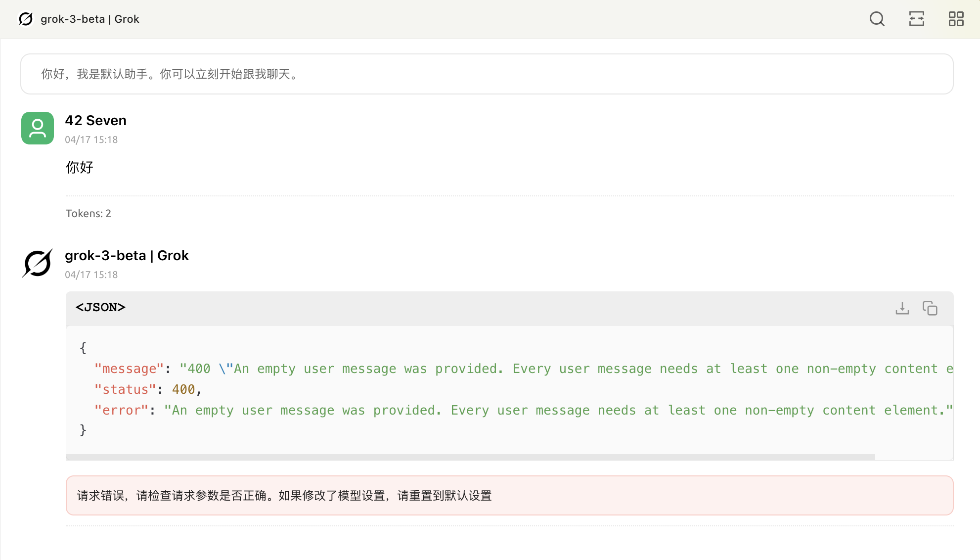The width and height of the screenshot is (980, 560).
Task: Click the Tokens: 2 indicator
Action: (x=89, y=213)
